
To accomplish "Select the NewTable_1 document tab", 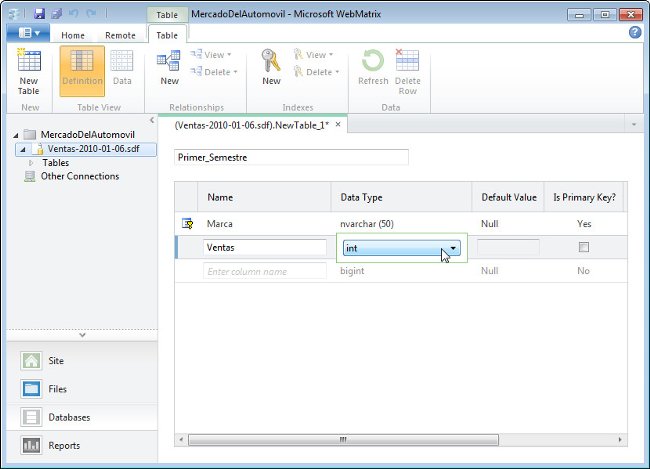I will pyautogui.click(x=252, y=125).
